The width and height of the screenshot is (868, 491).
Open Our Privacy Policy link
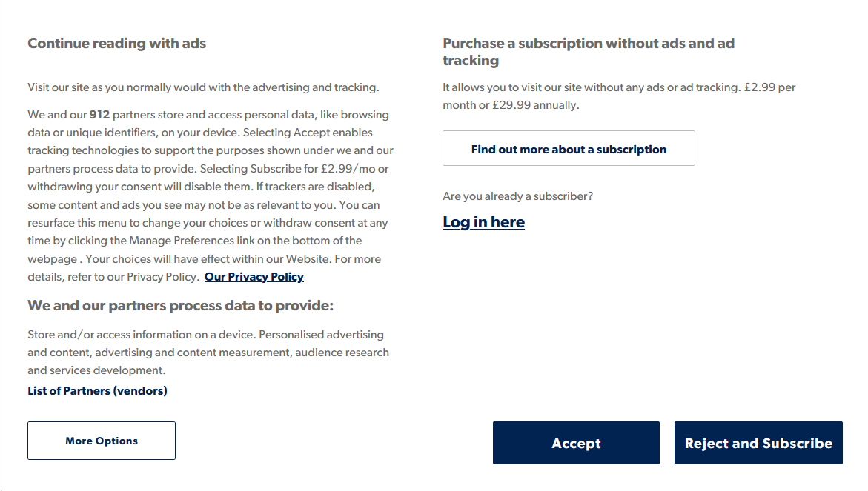[254, 276]
